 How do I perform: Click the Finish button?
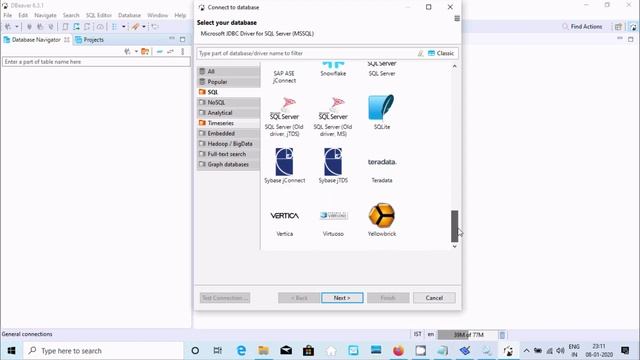click(x=388, y=298)
